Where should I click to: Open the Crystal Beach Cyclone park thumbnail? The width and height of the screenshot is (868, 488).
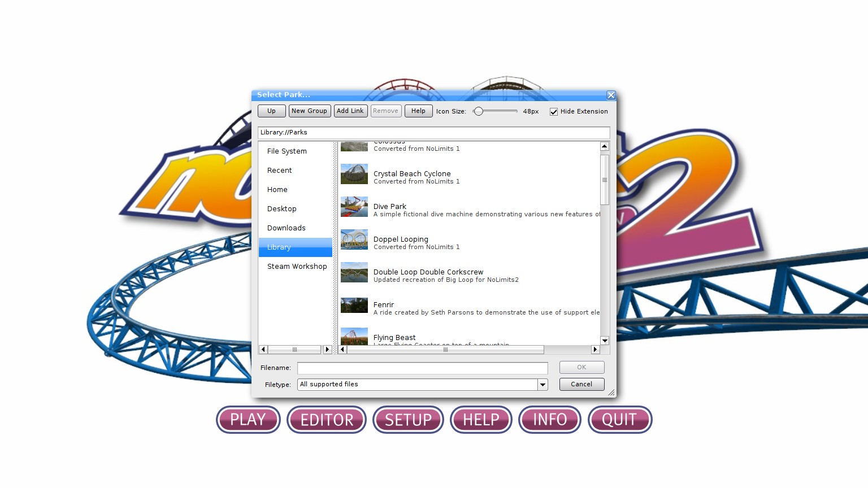pyautogui.click(x=354, y=174)
